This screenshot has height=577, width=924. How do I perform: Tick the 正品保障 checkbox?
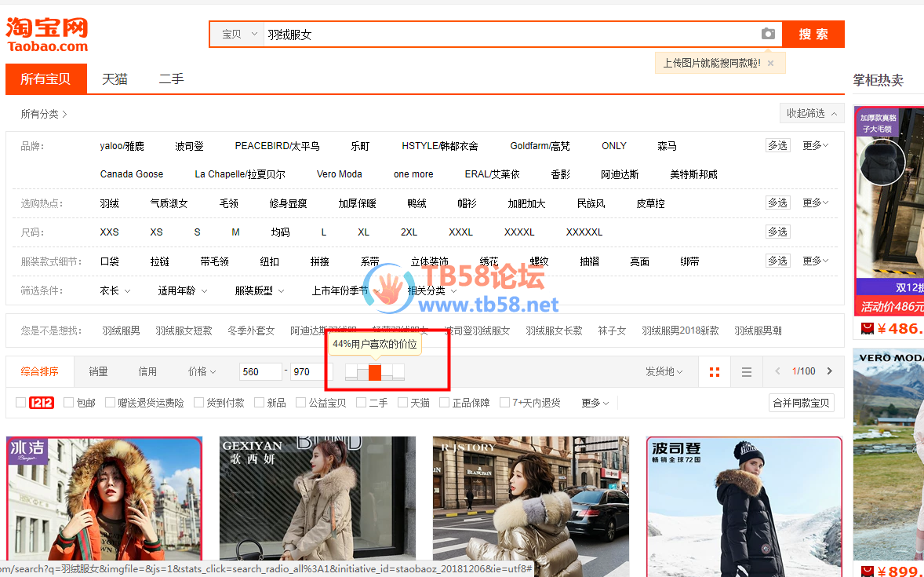pos(445,403)
